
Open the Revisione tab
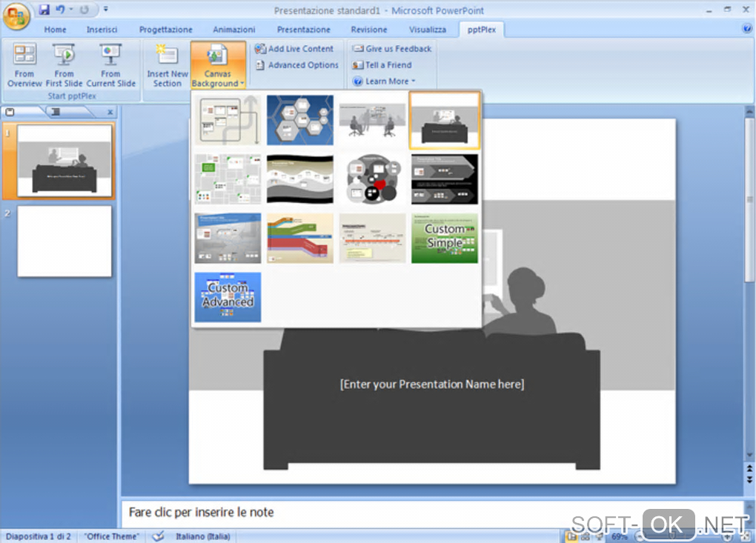(369, 30)
